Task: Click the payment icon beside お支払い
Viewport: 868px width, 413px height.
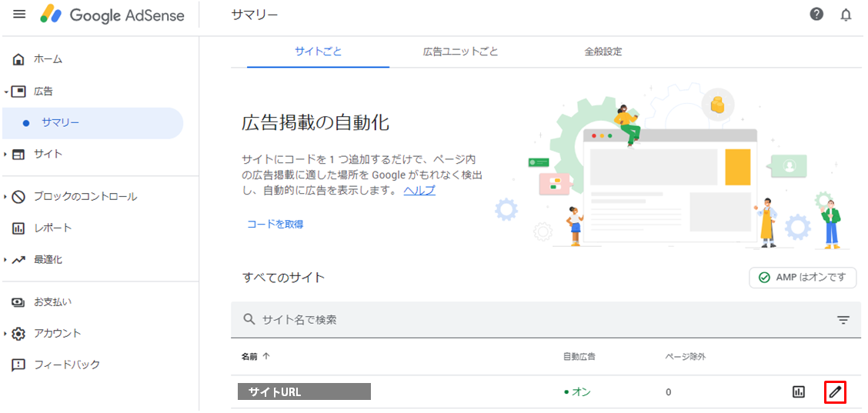Action: pos(18,302)
